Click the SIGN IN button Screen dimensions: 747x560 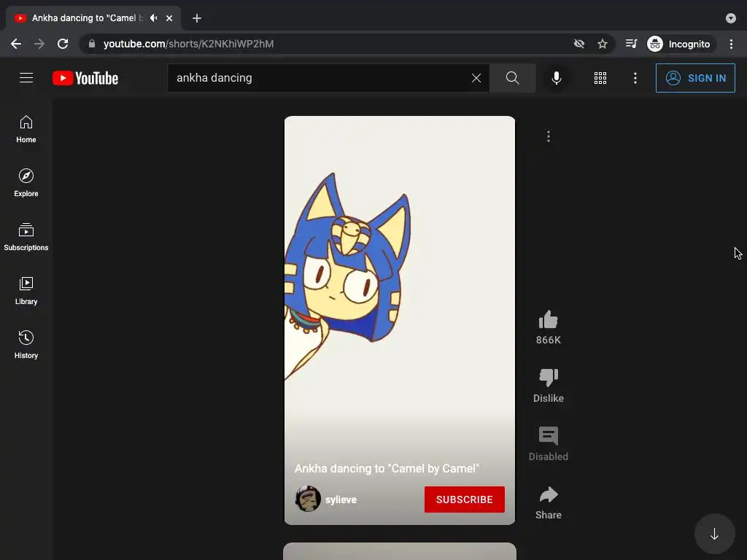pyautogui.click(x=695, y=78)
